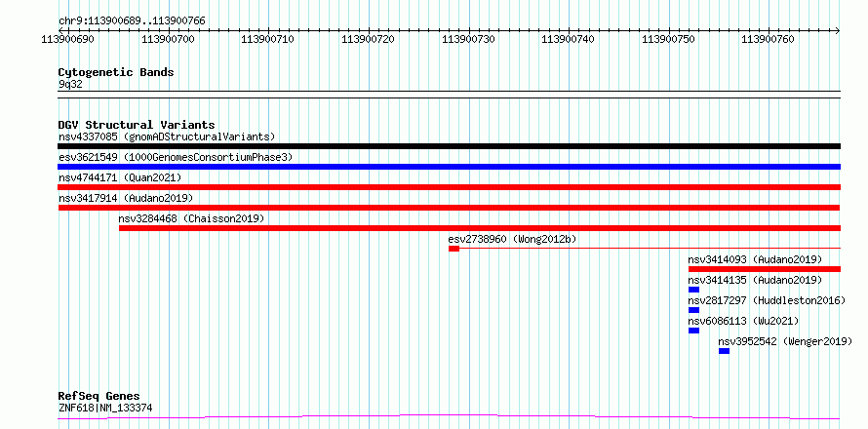Open variant nsv4337085 gnomAD label
The height and width of the screenshot is (429, 868).
point(167,136)
